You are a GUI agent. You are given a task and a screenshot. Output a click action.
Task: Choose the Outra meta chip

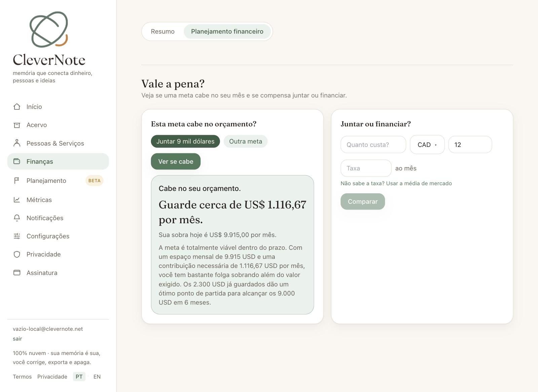[245, 142]
